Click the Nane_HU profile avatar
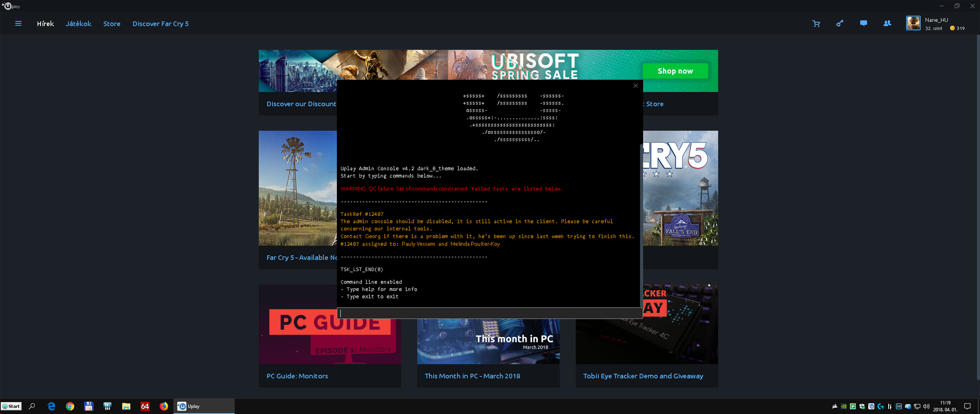The height and width of the screenshot is (414, 980). click(913, 23)
